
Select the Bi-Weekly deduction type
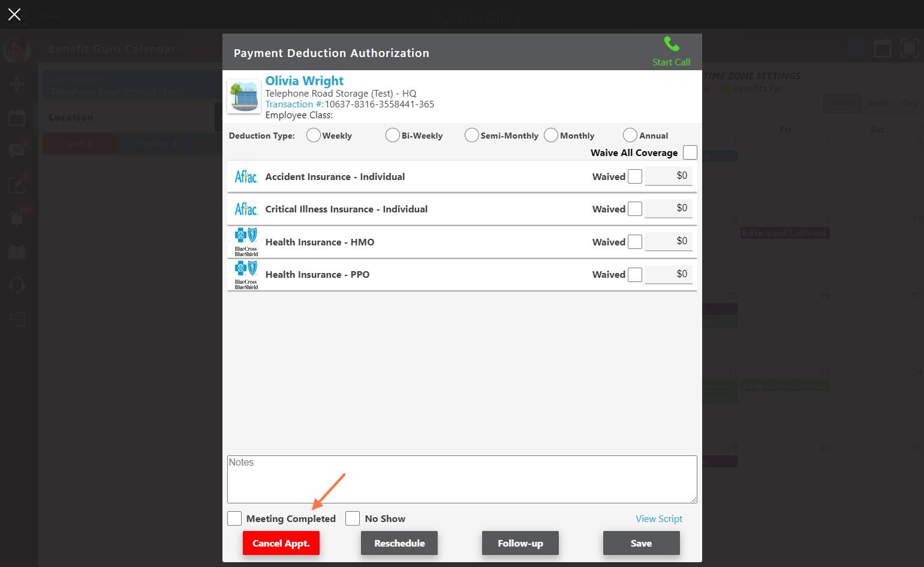[393, 135]
